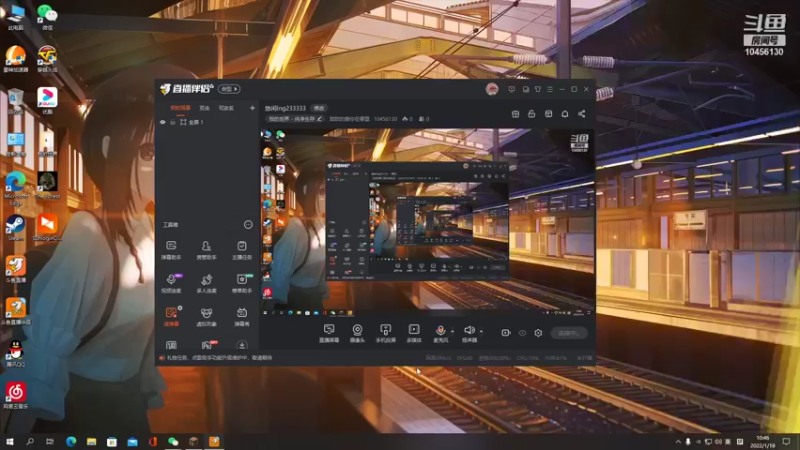This screenshot has height=450, width=800.
Task: Open the 主播任务 tool
Action: (x=242, y=250)
